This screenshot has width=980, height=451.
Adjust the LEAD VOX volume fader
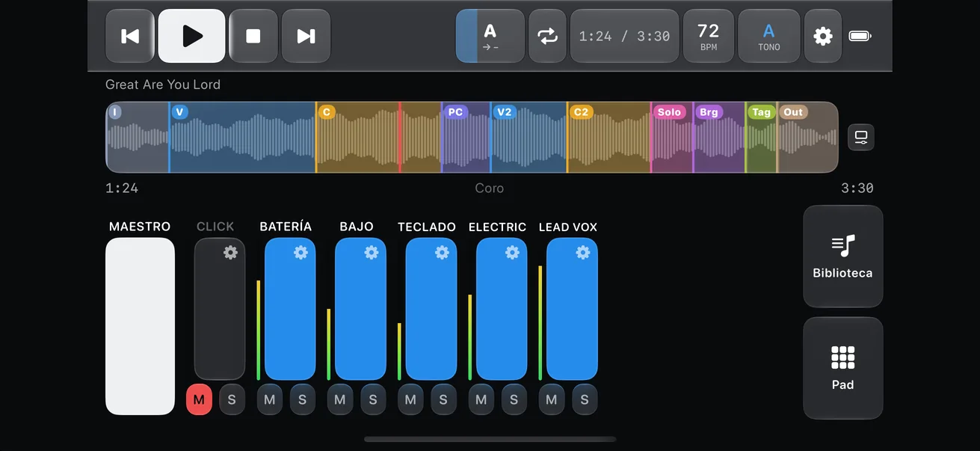coord(572,309)
